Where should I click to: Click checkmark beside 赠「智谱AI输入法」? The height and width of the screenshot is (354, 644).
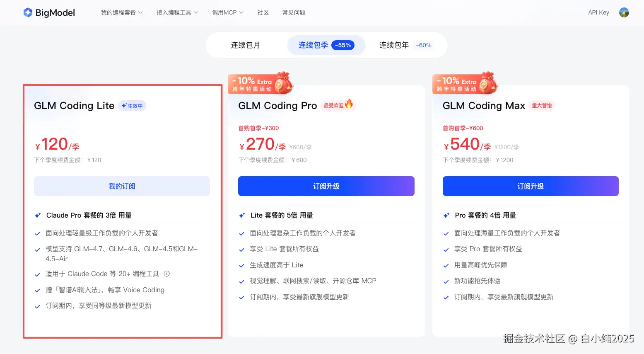click(37, 291)
